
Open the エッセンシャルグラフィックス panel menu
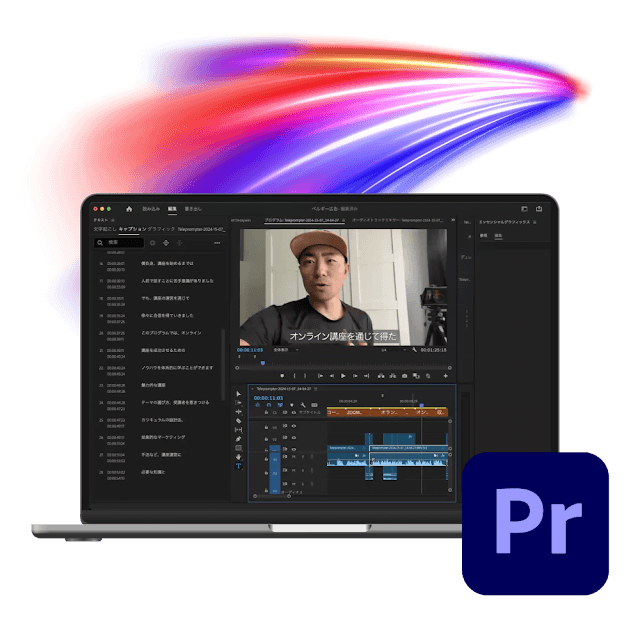coord(535,222)
